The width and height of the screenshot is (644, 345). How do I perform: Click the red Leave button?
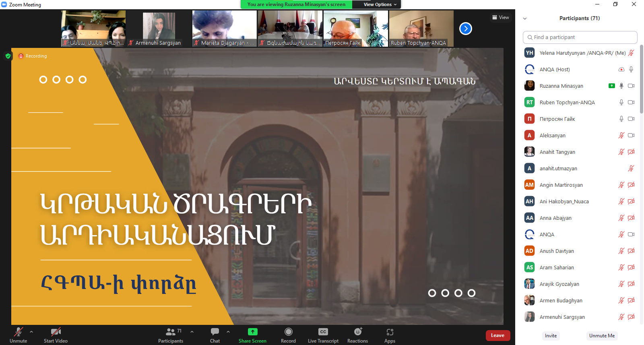pos(497,335)
